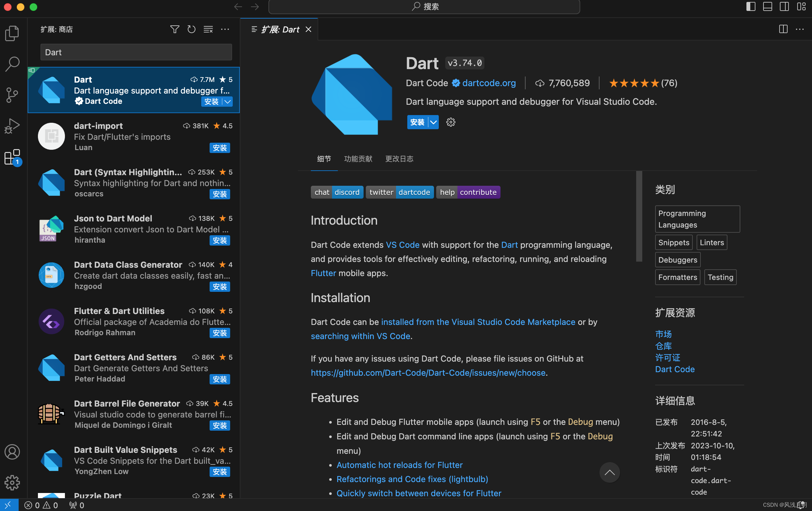Open the Source Control view
812x511 pixels.
(x=12, y=95)
